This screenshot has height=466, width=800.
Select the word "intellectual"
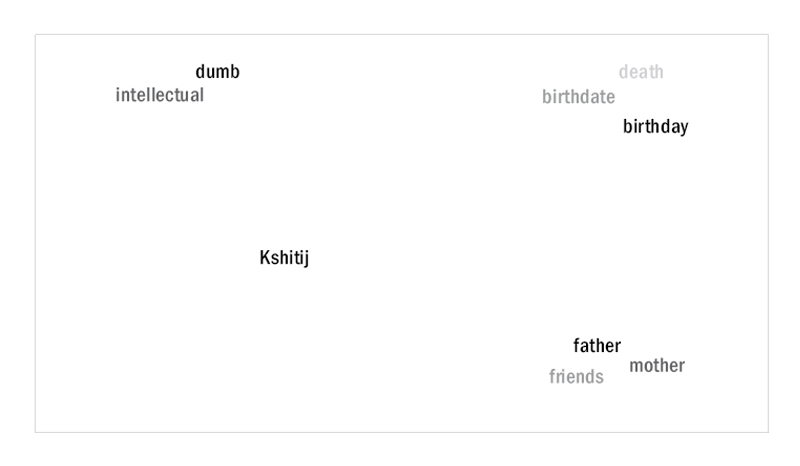(x=160, y=95)
